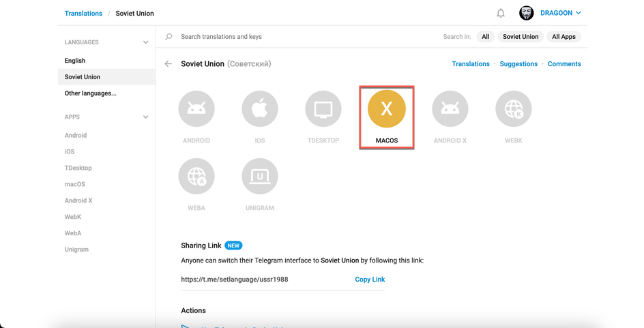The height and width of the screenshot is (328, 644).
Task: Select the Android X app icon
Action: click(x=450, y=109)
